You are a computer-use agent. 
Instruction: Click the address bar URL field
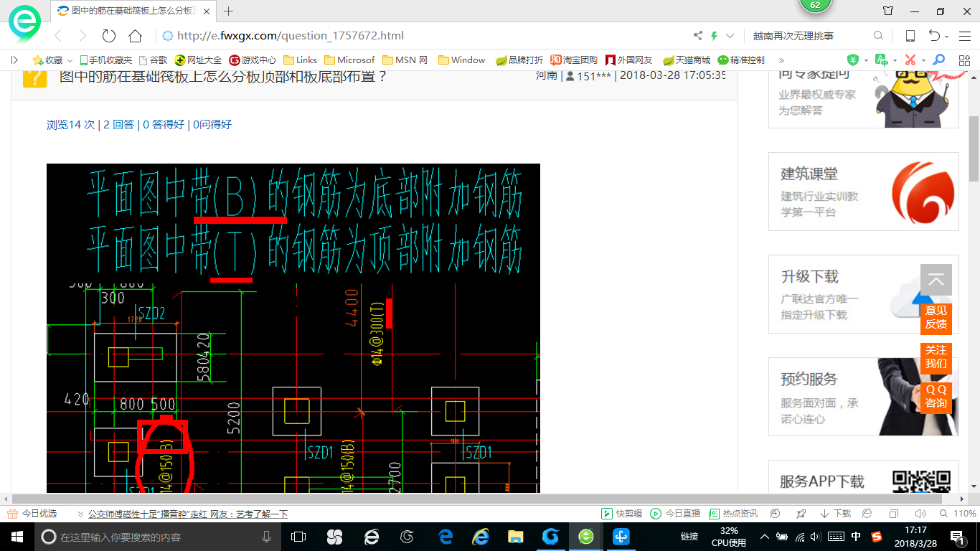(423, 36)
